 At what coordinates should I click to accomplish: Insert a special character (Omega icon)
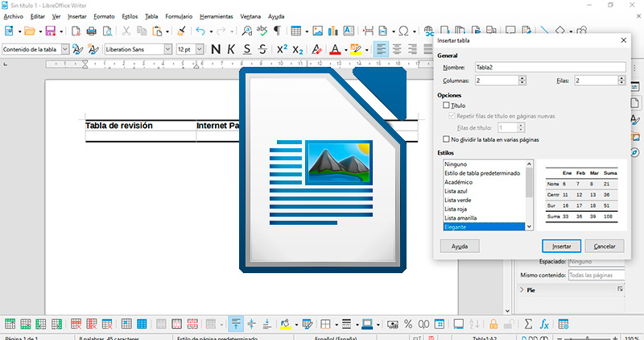[x=404, y=31]
